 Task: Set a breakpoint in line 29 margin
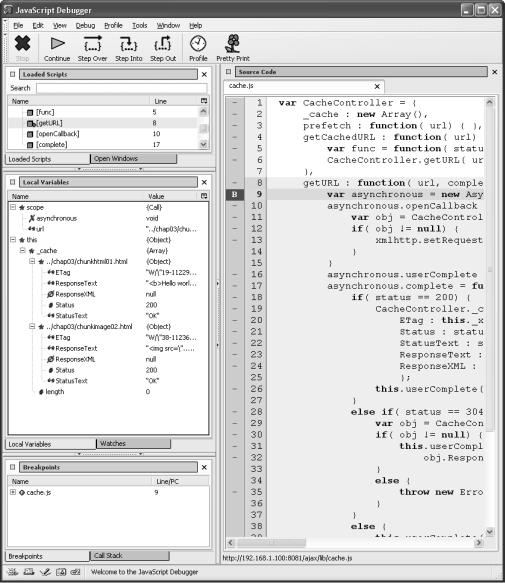point(235,423)
